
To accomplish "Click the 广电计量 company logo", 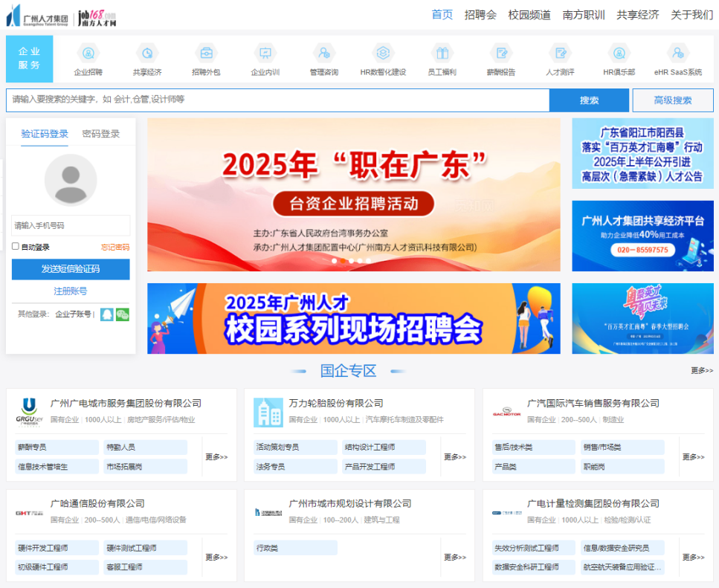I will (x=506, y=512).
